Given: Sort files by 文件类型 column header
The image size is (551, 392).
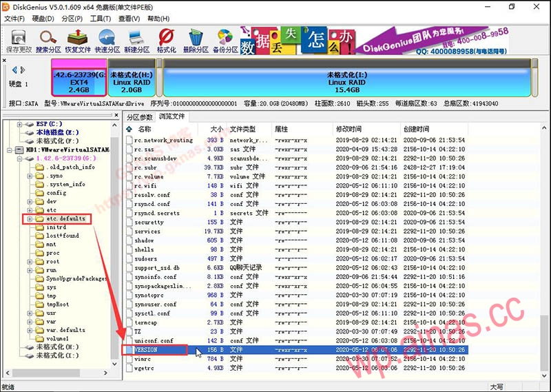Looking at the screenshot, I should click(242, 129).
